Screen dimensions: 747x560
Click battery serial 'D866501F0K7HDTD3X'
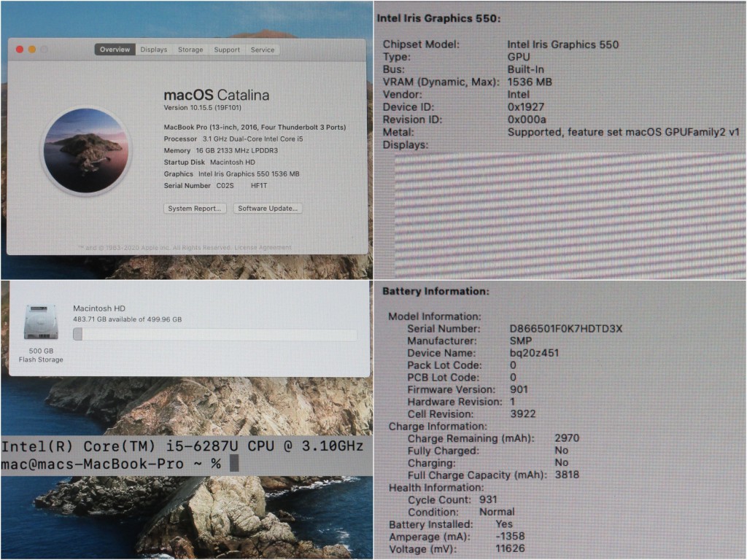566,329
